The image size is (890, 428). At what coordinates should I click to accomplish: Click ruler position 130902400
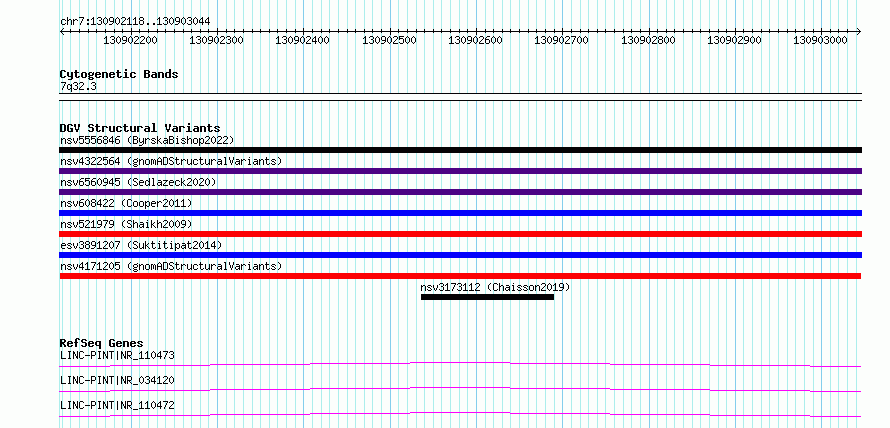[x=302, y=40]
